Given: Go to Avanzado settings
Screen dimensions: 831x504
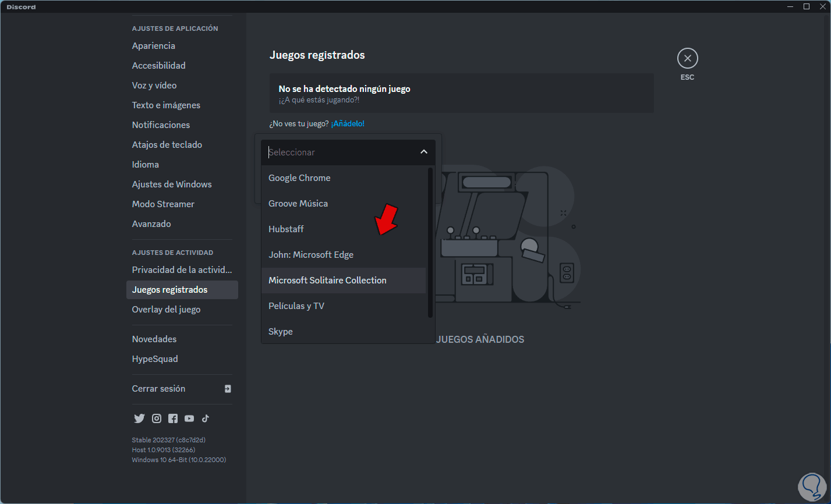Looking at the screenshot, I should coord(182,224).
